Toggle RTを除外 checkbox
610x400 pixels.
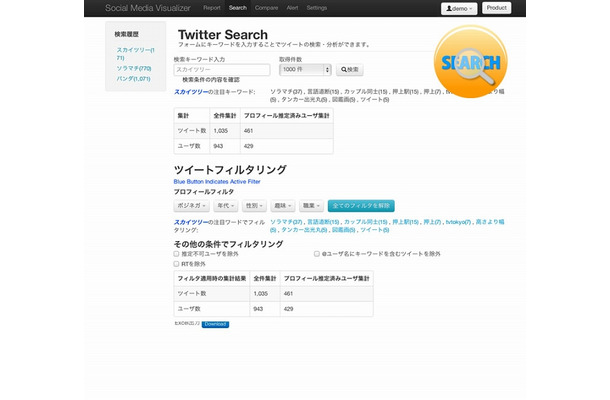pyautogui.click(x=177, y=264)
